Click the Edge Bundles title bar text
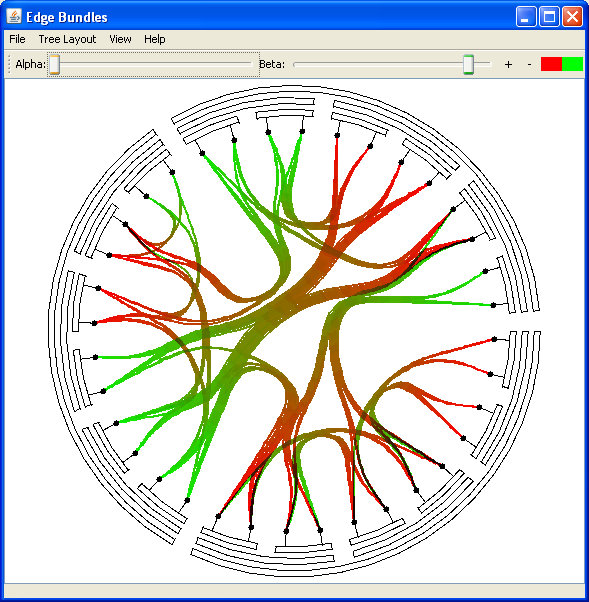Image resolution: width=589 pixels, height=602 pixels. point(67,17)
